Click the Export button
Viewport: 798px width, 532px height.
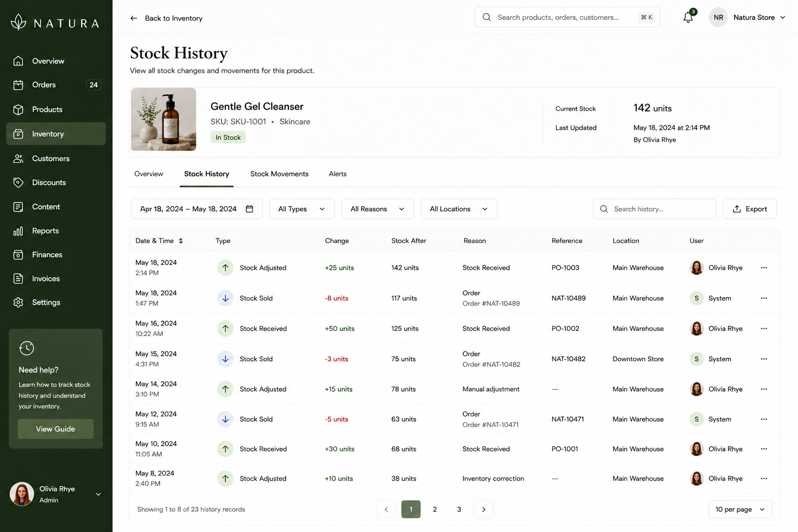[x=750, y=209]
